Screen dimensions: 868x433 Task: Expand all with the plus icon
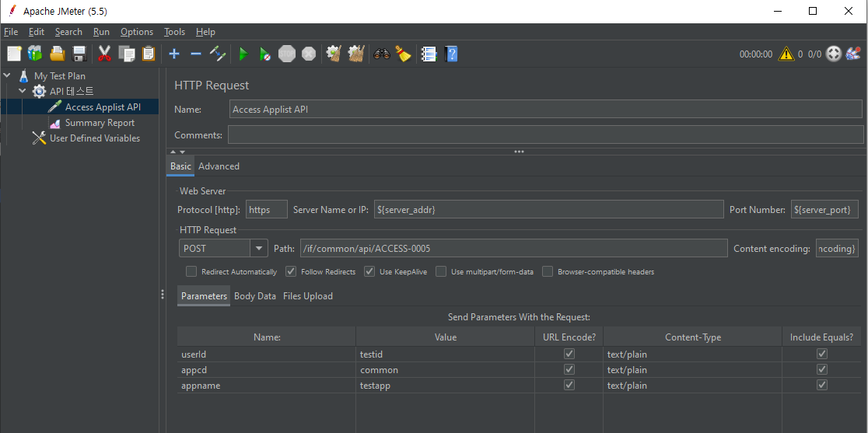174,54
